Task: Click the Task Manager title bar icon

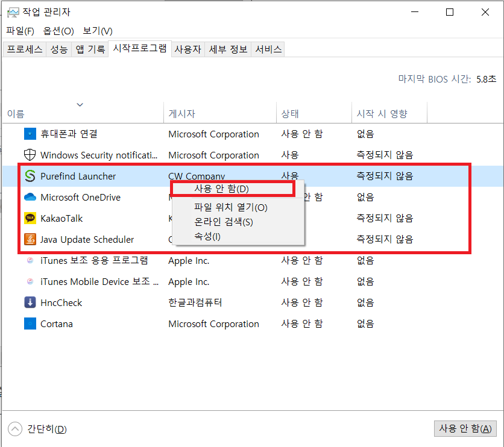Action: click(x=12, y=11)
